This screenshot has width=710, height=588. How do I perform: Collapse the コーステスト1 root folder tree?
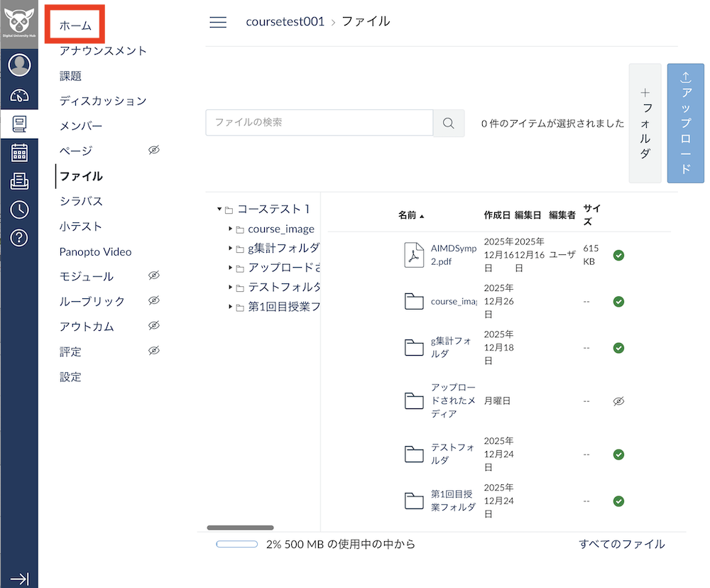(x=219, y=209)
